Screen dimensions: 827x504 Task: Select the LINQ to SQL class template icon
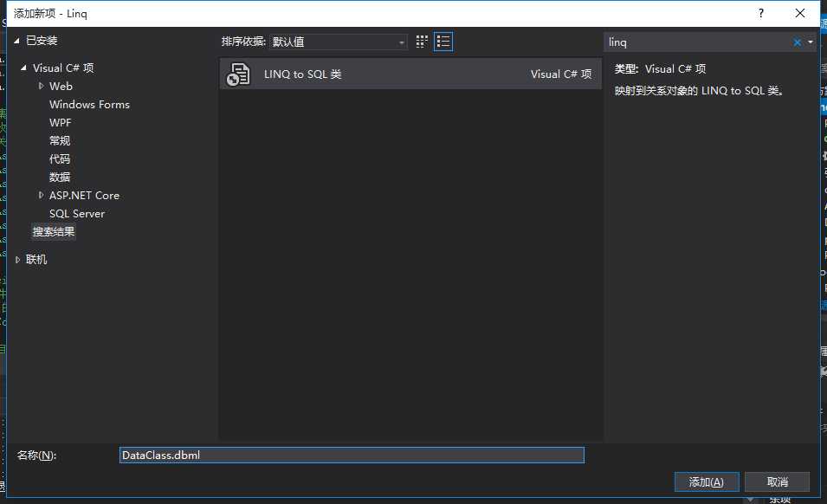click(238, 74)
